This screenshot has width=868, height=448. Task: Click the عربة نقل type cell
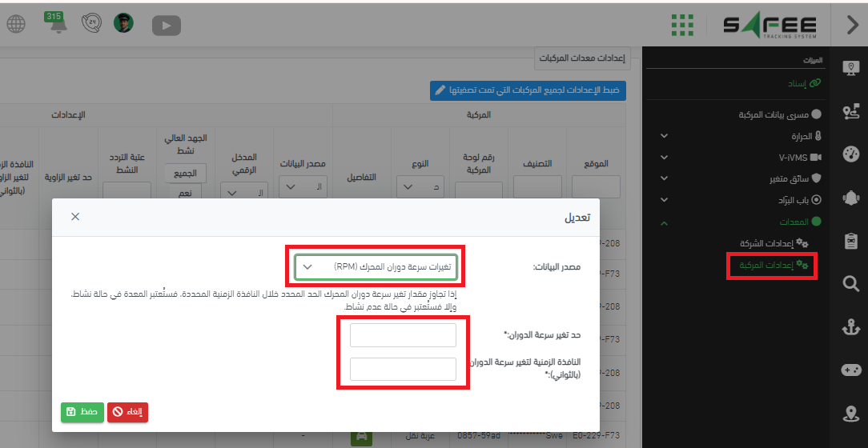tap(420, 436)
